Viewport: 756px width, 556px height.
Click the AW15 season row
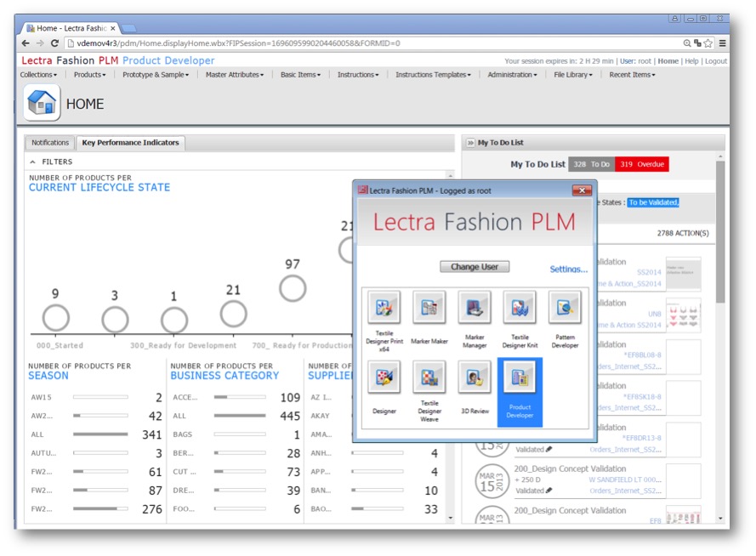coord(96,398)
